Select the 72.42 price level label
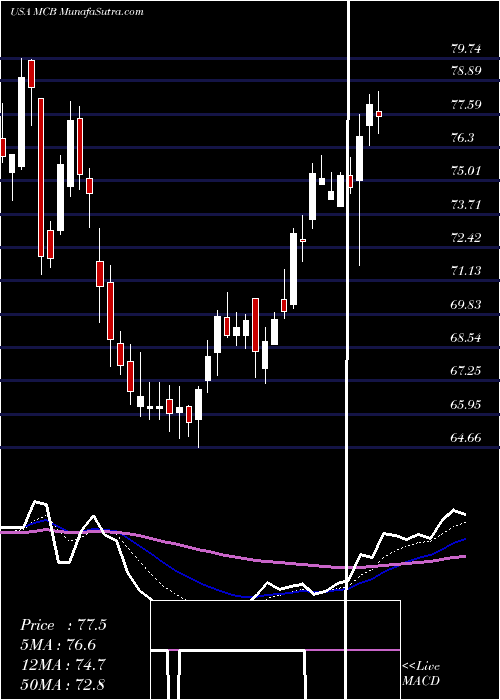This screenshot has height=700, width=500. 466,238
